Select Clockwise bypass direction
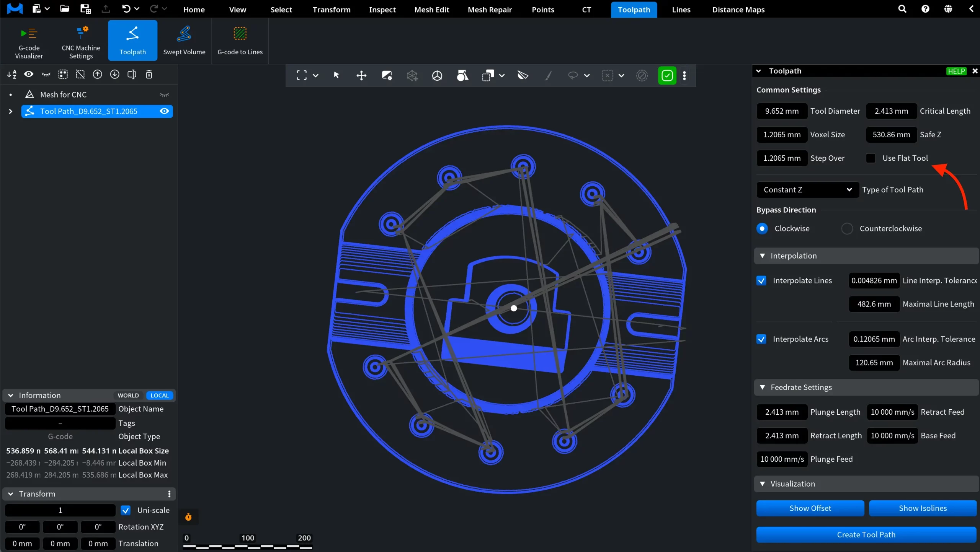980x552 pixels. click(762, 228)
